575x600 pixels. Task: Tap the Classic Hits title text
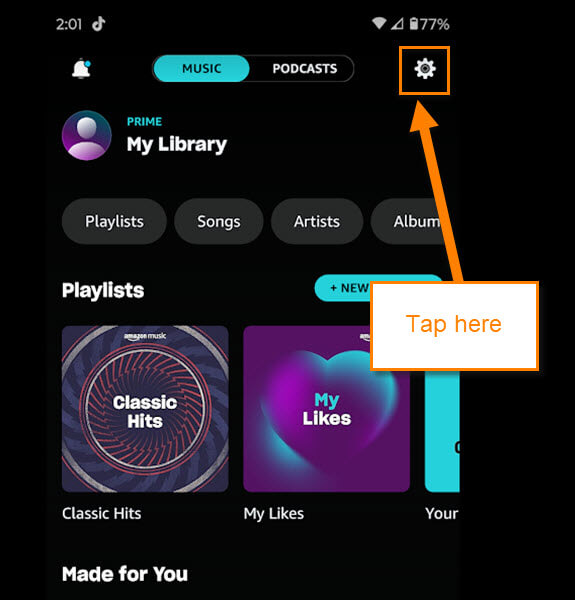[102, 513]
